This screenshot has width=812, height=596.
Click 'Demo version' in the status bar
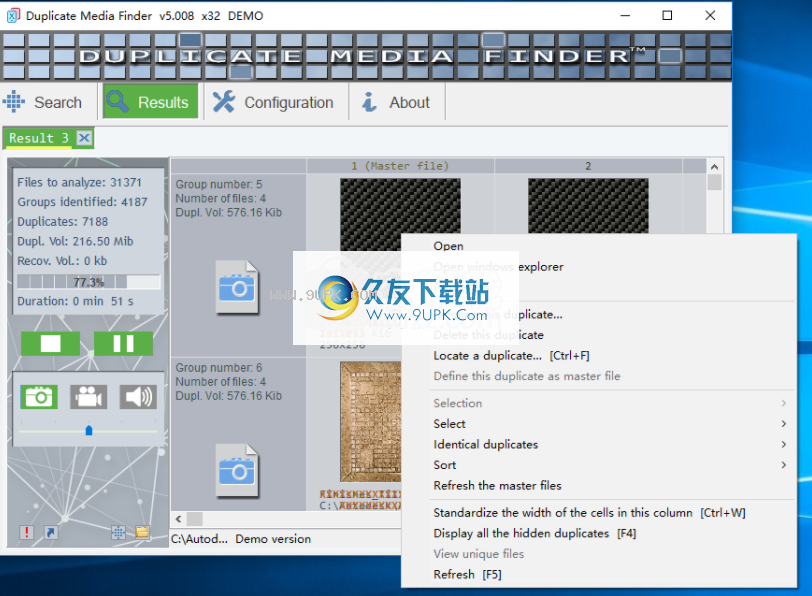click(x=273, y=539)
